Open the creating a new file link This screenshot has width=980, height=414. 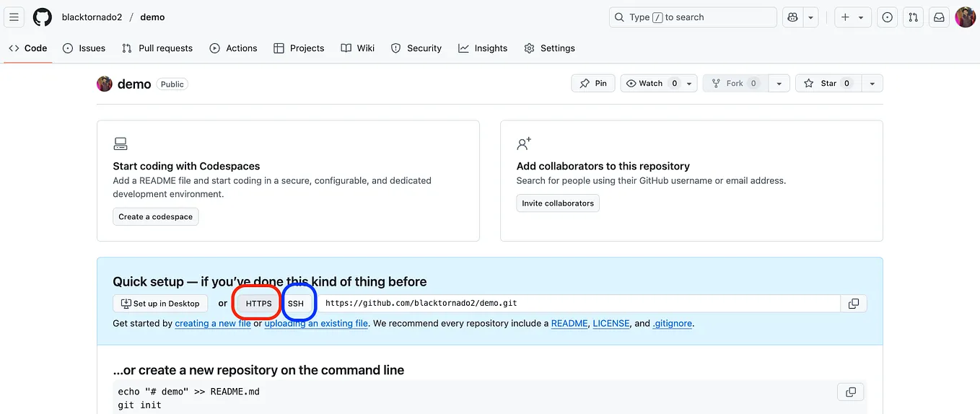click(213, 324)
